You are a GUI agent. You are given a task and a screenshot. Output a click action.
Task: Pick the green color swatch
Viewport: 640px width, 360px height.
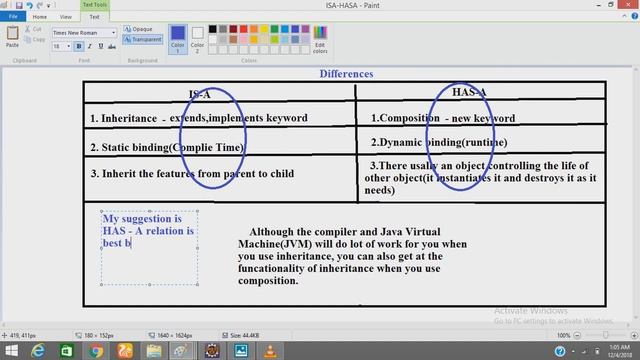pyautogui.click(x=275, y=29)
